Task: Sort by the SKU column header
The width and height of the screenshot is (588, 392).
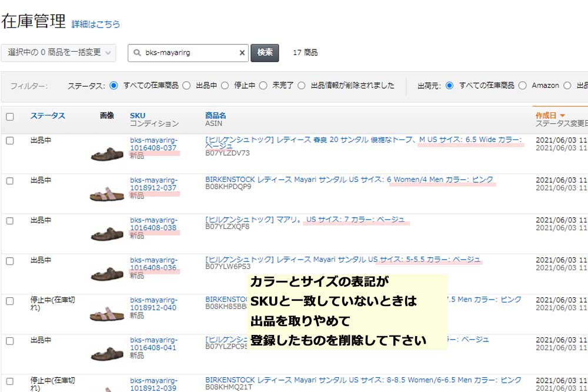Action: coord(138,115)
